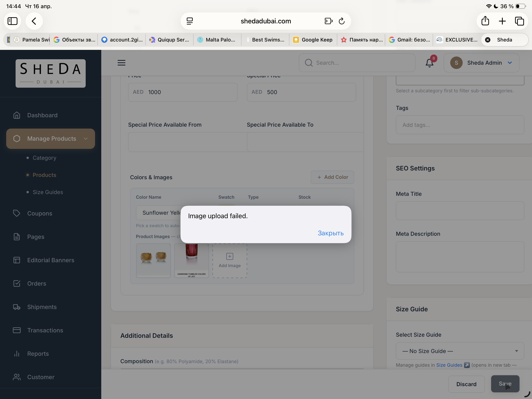Open the Select Size Guide dropdown
The height and width of the screenshot is (399, 532).
coord(460,351)
